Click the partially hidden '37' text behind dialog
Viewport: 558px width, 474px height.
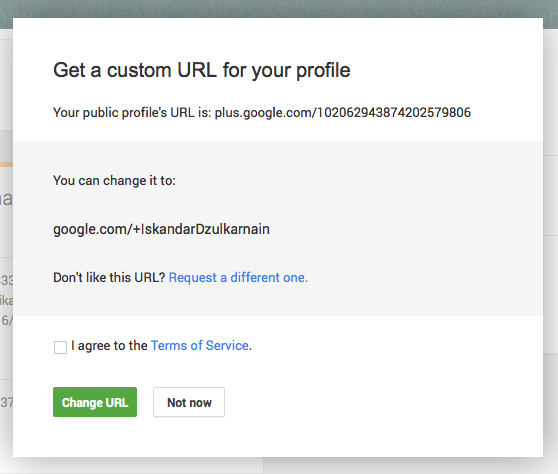6,402
